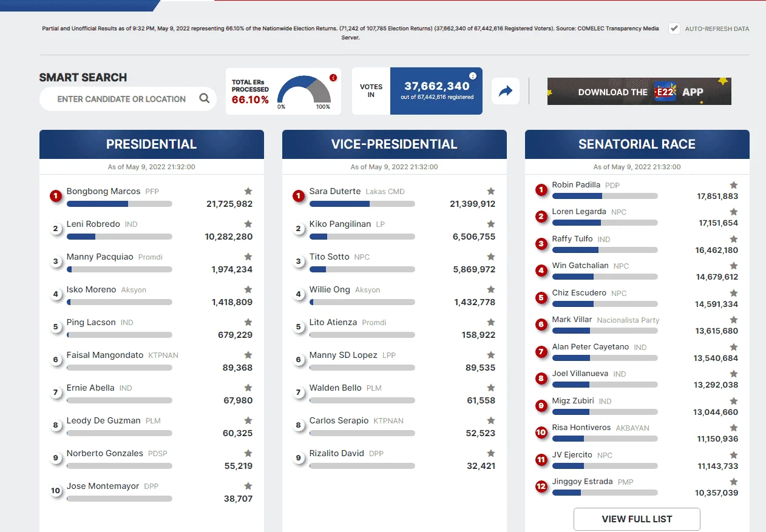Click Joel Villanueva name
766x532 pixels.
(x=580, y=374)
